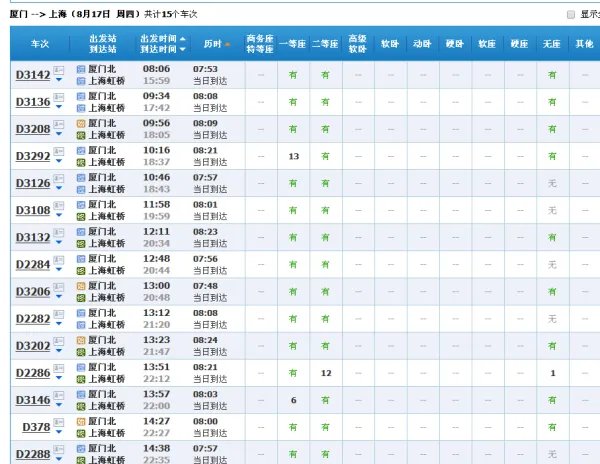This screenshot has width=600, height=464.
Task: Open train D3292 link
Action: (x=33, y=156)
